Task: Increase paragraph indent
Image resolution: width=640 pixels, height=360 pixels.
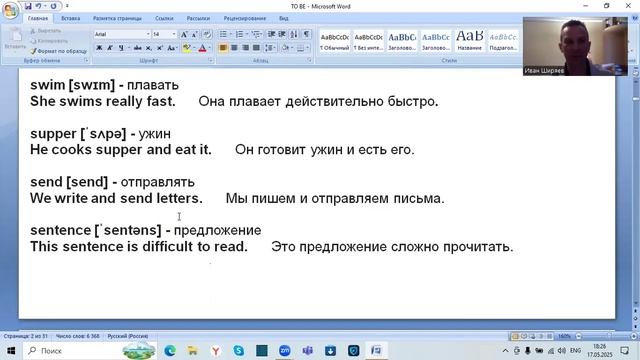Action: click(282, 34)
